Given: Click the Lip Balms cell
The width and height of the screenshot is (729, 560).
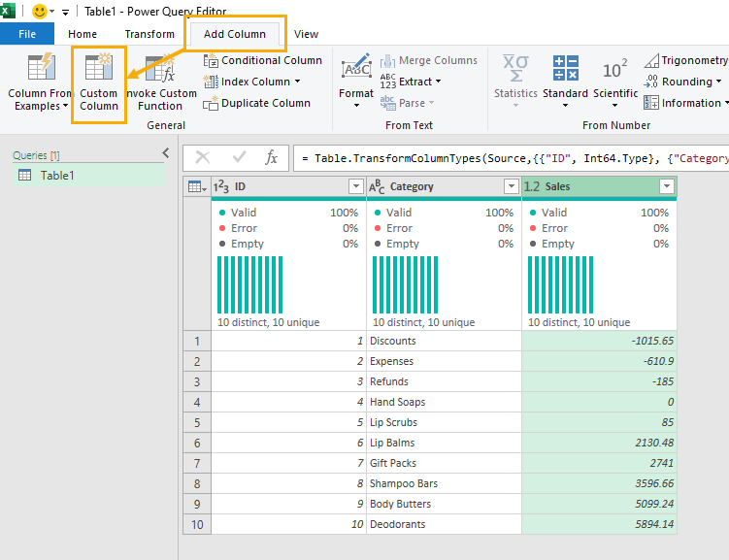Looking at the screenshot, I should point(444,443).
